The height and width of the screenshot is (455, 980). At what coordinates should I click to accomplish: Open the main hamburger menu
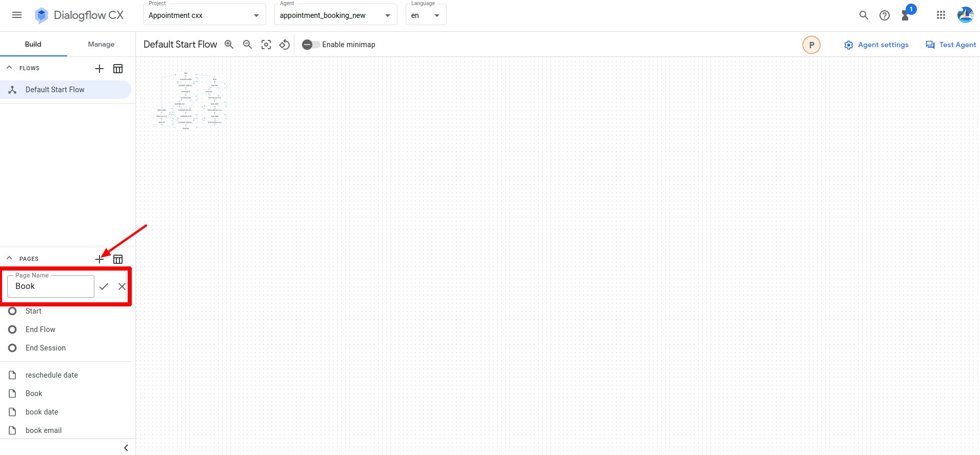coord(17,15)
